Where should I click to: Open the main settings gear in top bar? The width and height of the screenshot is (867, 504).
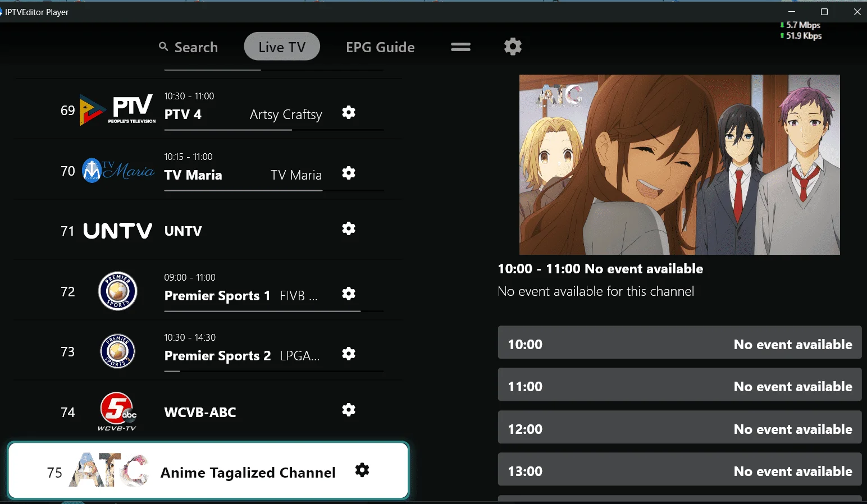pos(513,47)
